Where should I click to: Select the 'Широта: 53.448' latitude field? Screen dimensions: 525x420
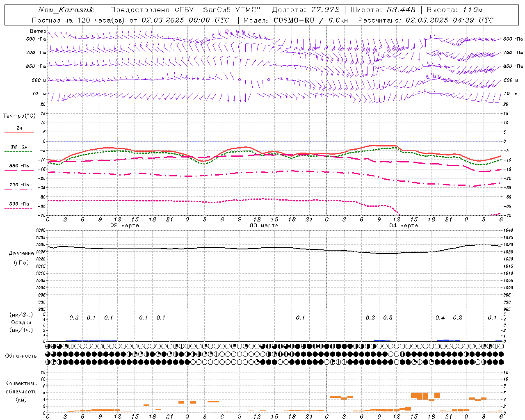tap(383, 10)
